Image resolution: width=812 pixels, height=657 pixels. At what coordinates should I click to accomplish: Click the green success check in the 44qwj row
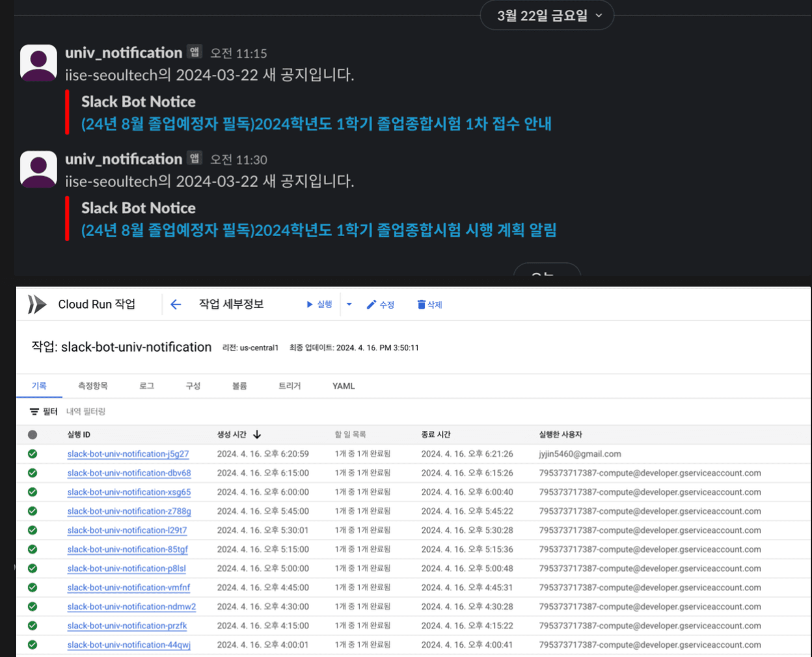[x=32, y=645]
